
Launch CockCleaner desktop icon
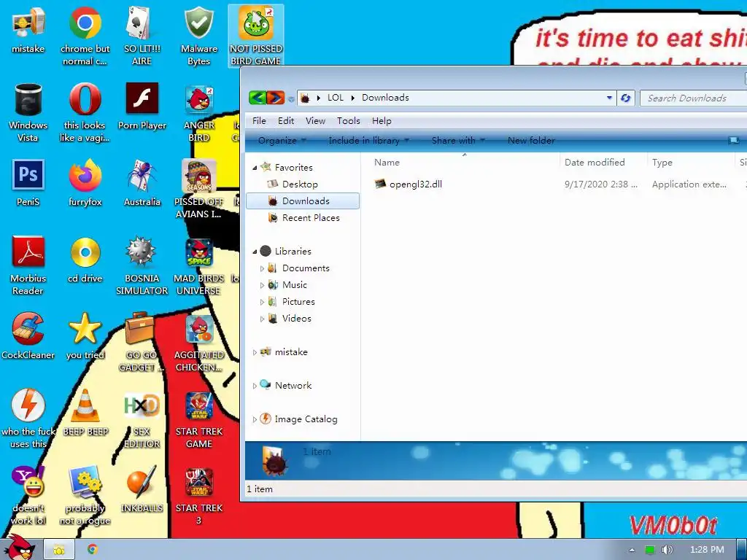click(28, 335)
